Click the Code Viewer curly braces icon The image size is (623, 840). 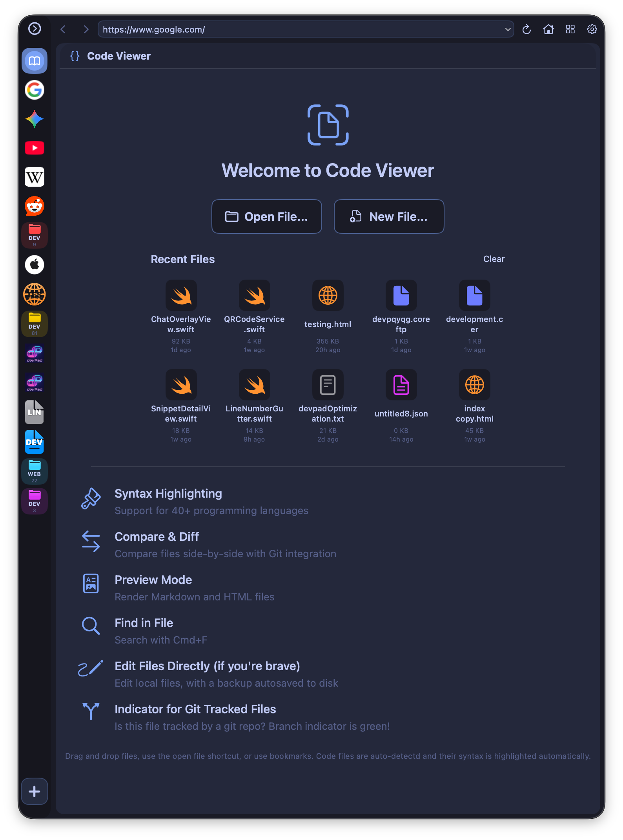(75, 56)
